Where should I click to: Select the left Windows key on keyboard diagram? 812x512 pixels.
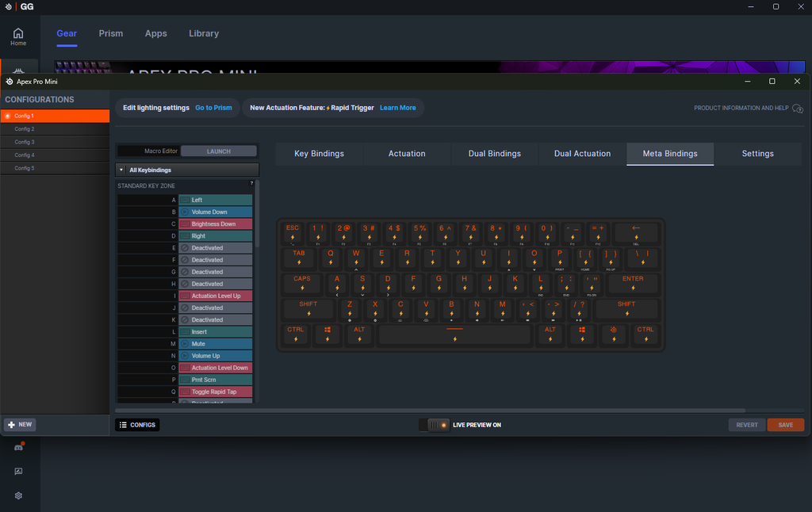click(327, 334)
